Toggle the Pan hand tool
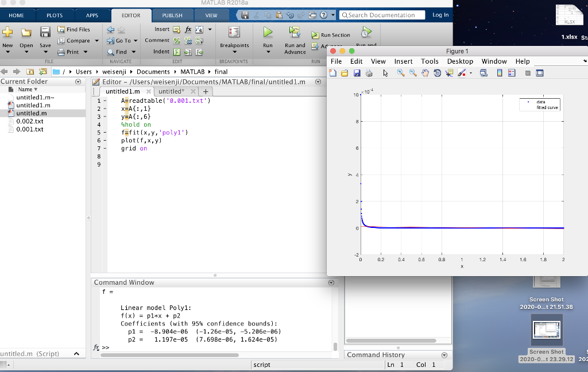The width and height of the screenshot is (588, 372). point(425,73)
